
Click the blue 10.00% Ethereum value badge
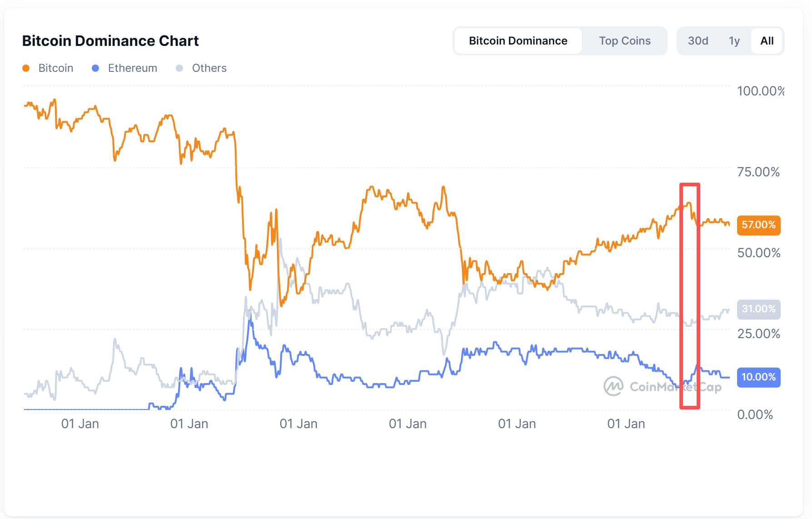pyautogui.click(x=758, y=377)
